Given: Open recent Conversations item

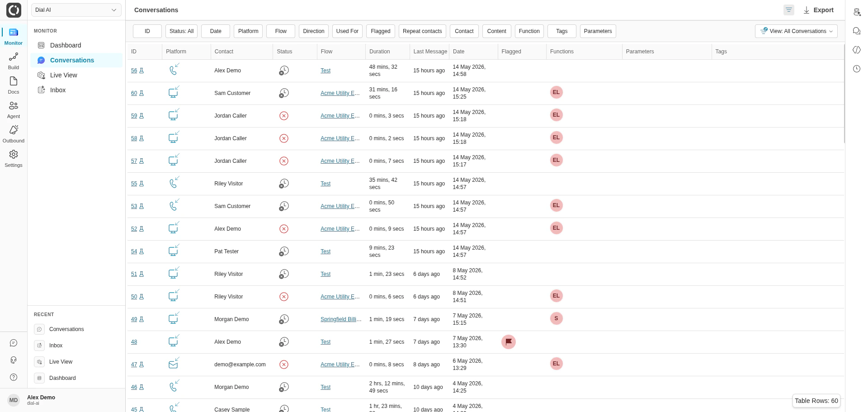Looking at the screenshot, I should pyautogui.click(x=76, y=329).
